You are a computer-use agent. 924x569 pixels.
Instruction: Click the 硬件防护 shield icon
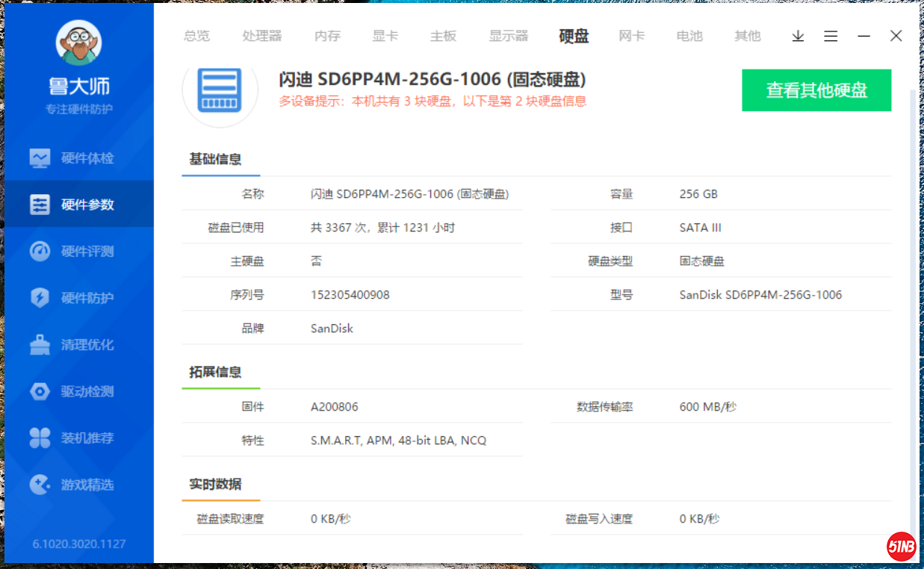click(x=40, y=298)
